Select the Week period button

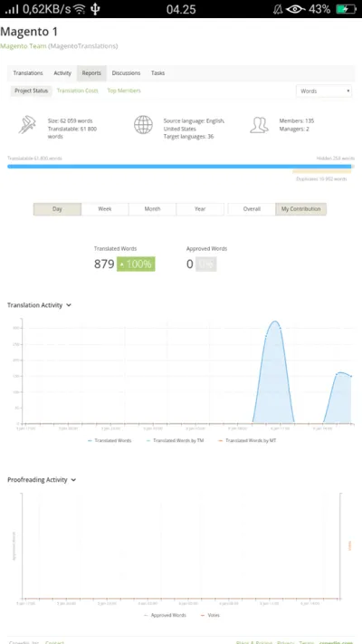(x=105, y=209)
